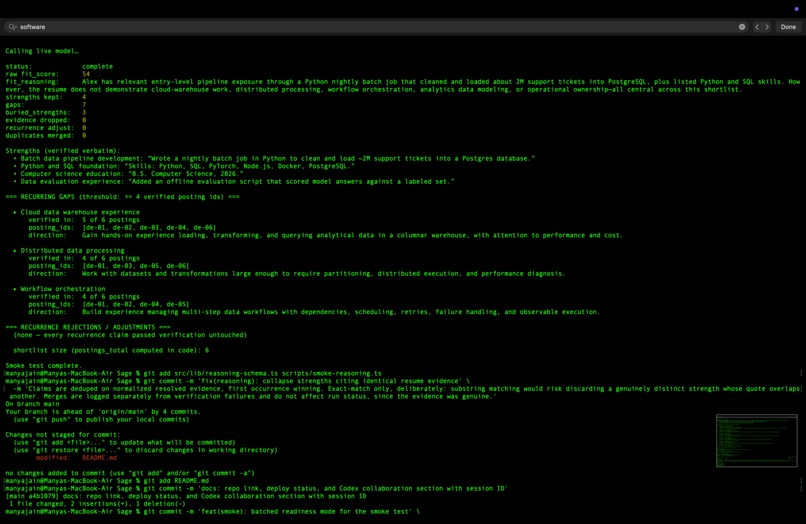Viewport: 806px width, 524px height.
Task: Click 'Your branch is ahead of origin/main' line
Action: pos(103,412)
